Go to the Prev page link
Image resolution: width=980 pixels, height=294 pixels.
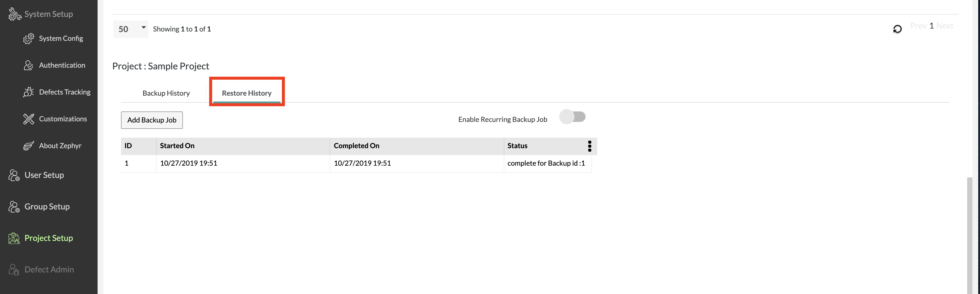point(918,26)
